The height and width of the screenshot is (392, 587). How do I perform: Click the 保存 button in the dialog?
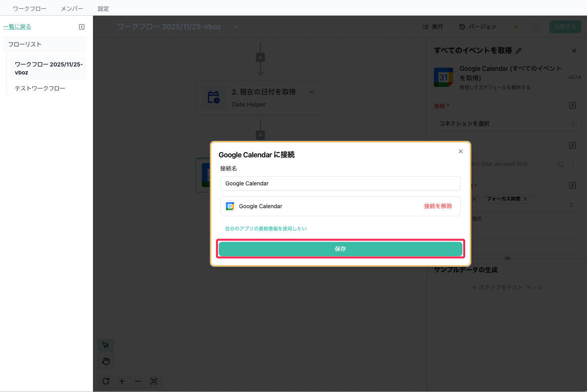tap(340, 249)
